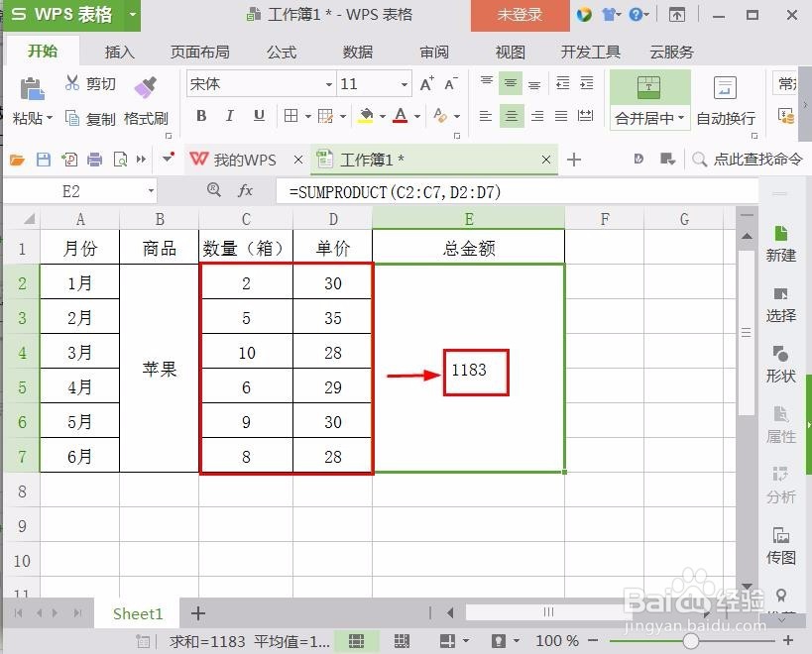Switch to the 插入 ribbon tab
This screenshot has height=654, width=812.
119,52
